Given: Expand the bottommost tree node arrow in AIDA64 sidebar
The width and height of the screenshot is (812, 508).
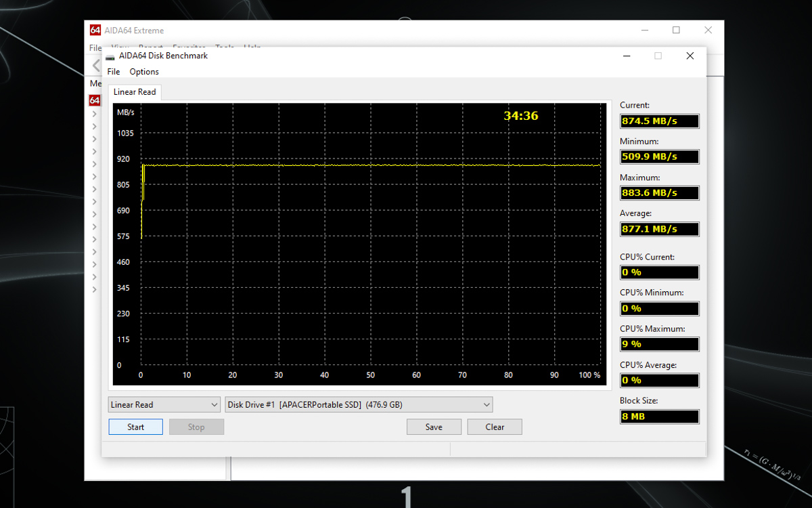Looking at the screenshot, I should tap(94, 289).
